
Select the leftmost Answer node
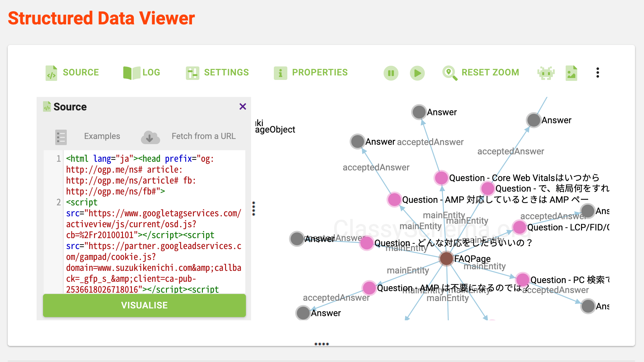(x=297, y=239)
